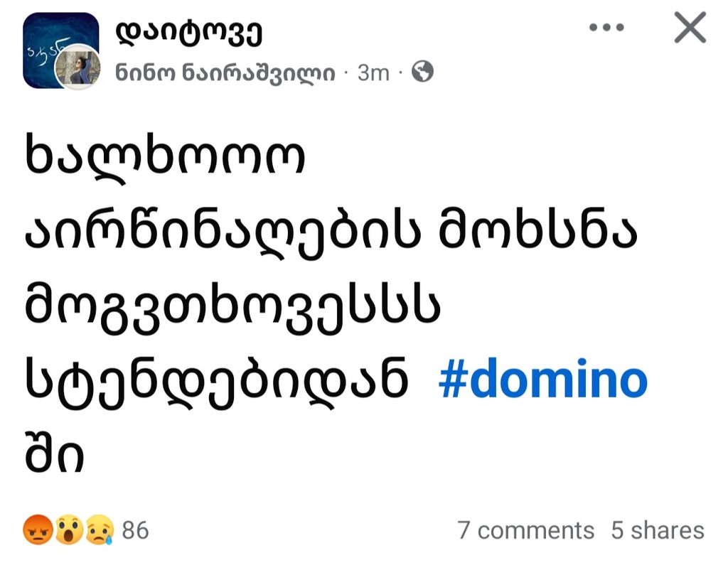View the 7 comments on the post
The height and width of the screenshot is (575, 728).
click(526, 530)
